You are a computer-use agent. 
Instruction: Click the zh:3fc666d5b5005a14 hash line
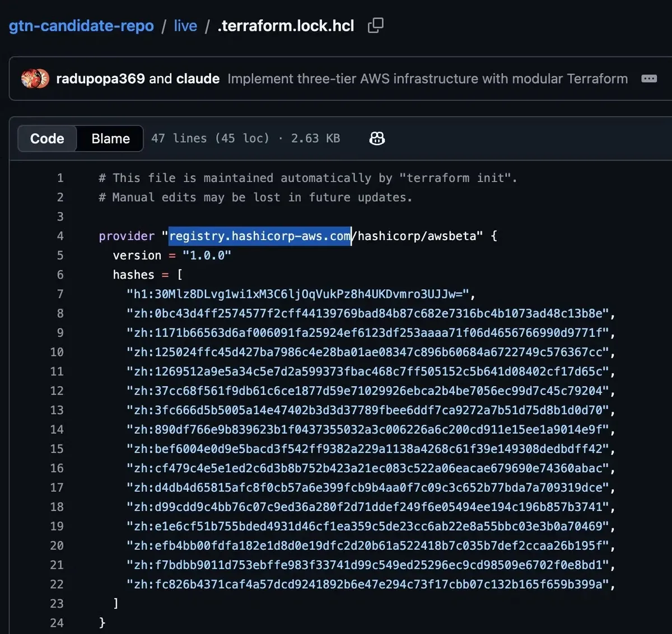click(371, 410)
